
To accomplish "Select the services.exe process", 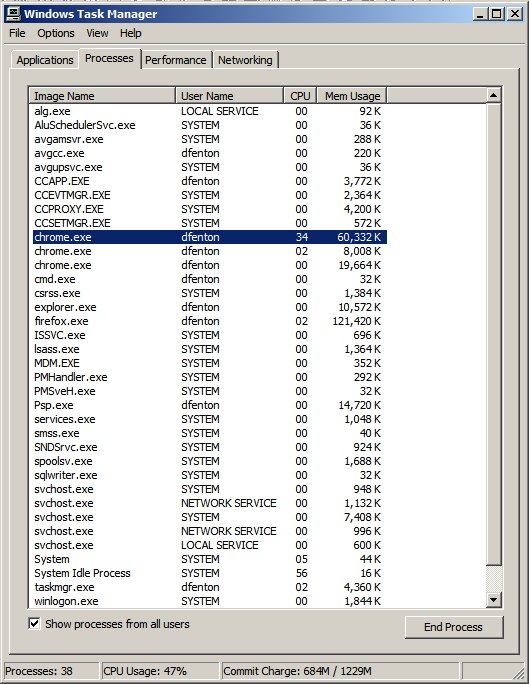I will (210, 419).
